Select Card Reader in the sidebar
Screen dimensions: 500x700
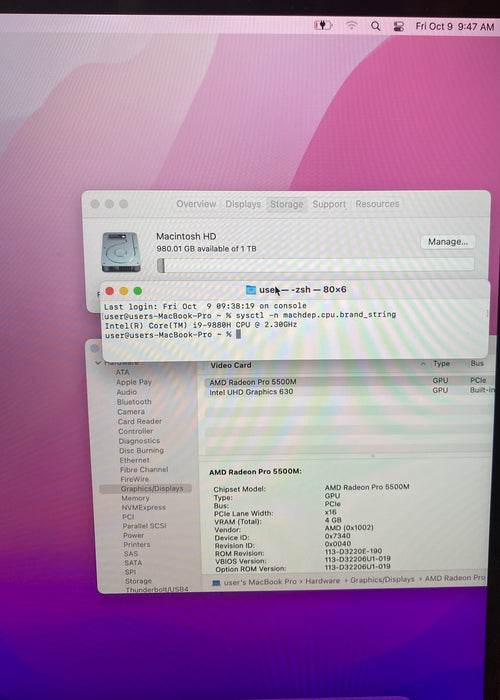140,421
